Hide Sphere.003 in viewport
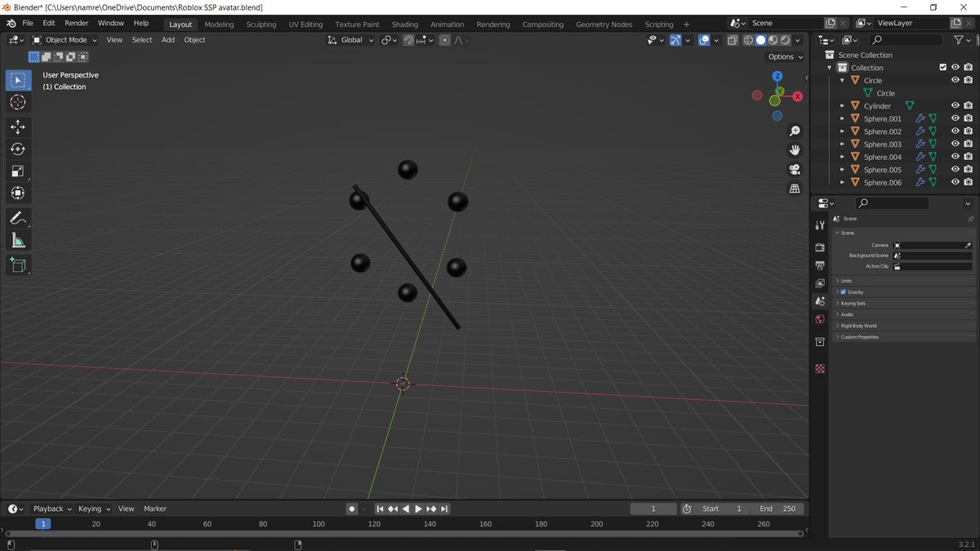 pyautogui.click(x=955, y=144)
